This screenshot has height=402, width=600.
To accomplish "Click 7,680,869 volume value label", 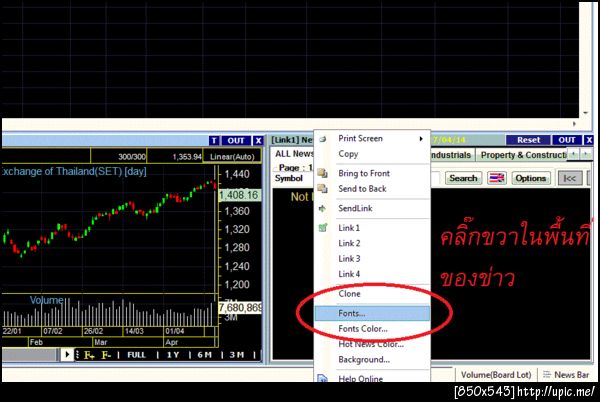I will (x=240, y=308).
